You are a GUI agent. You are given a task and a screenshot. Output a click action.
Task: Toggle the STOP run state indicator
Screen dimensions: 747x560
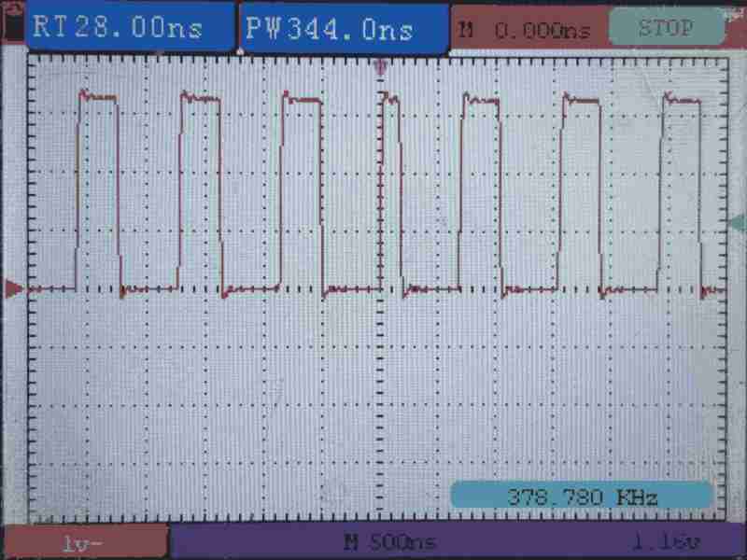pyautogui.click(x=667, y=28)
